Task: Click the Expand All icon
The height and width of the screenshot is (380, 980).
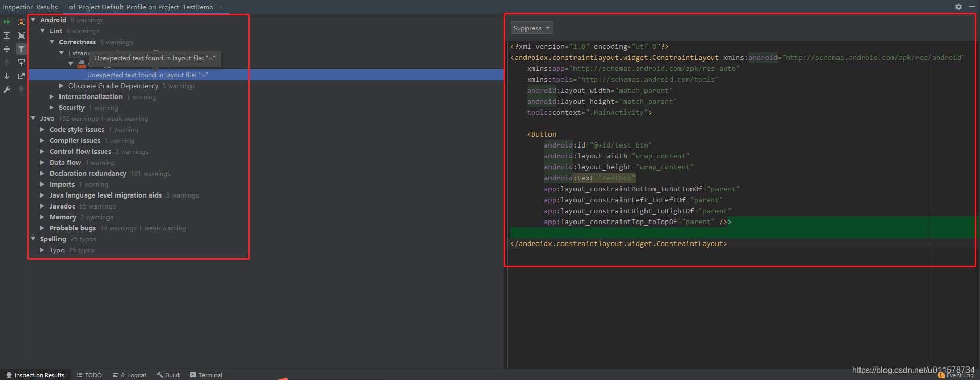Action: [x=7, y=35]
